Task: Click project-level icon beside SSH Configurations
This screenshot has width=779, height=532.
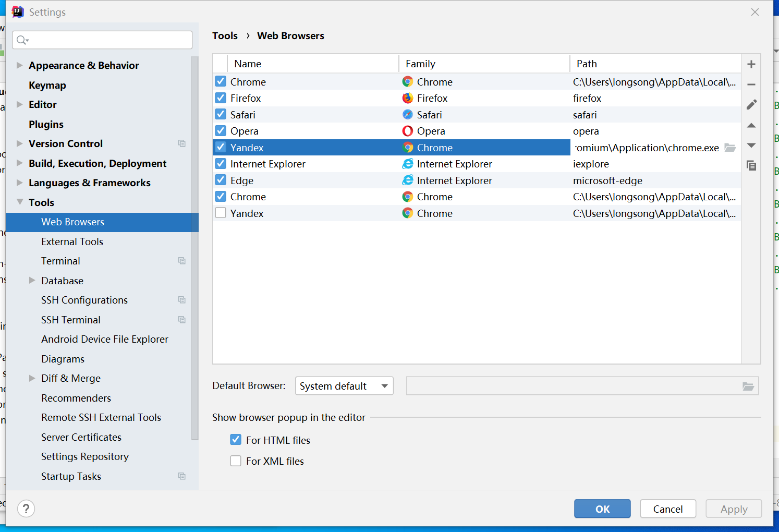Action: coord(182,300)
